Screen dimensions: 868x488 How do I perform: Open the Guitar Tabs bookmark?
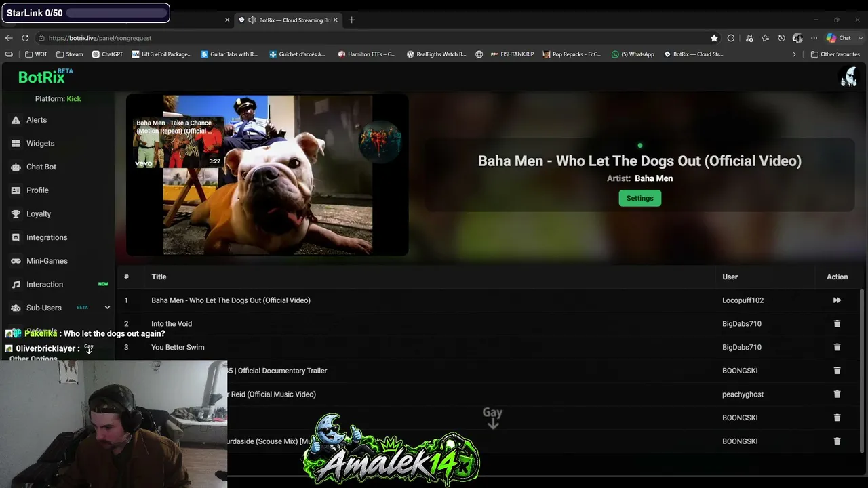[x=229, y=54]
